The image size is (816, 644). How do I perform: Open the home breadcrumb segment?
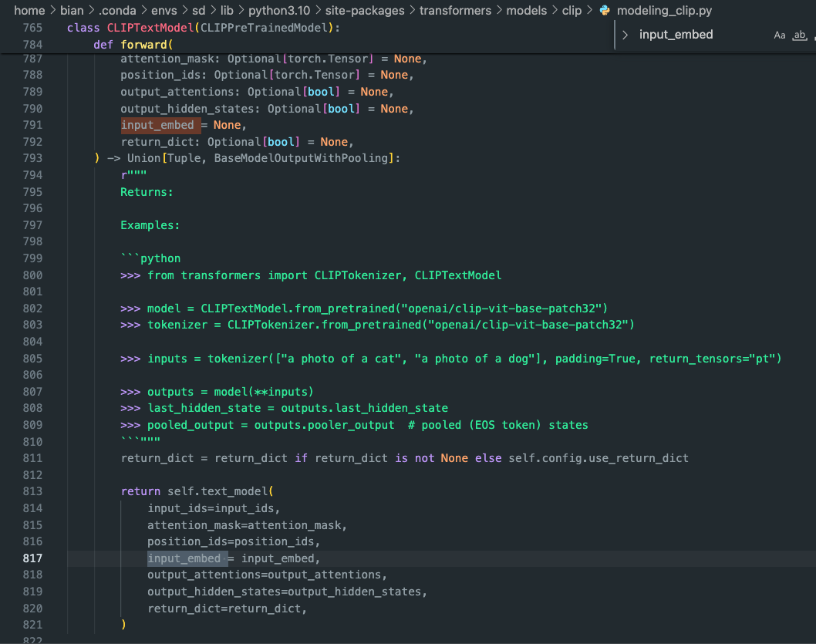coord(29,10)
